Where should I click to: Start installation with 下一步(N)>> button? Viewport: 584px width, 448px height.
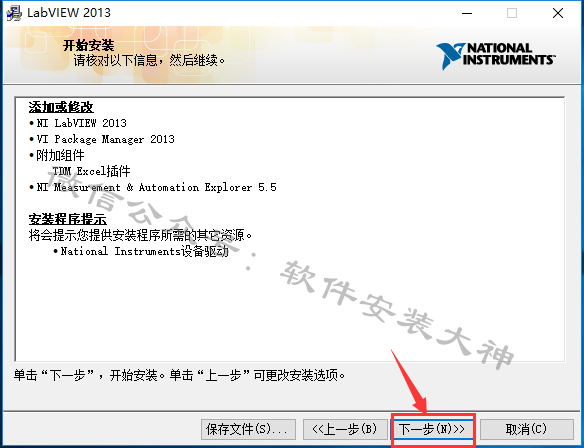[433, 429]
